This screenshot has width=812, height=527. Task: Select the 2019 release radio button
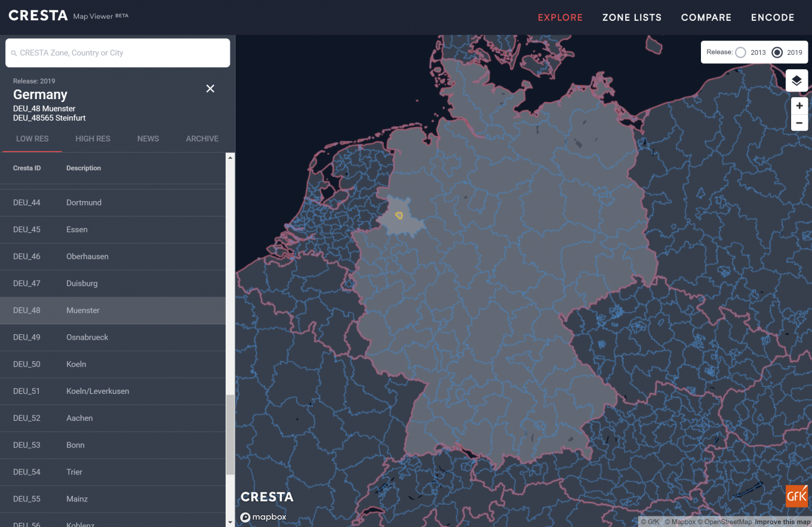tap(777, 53)
